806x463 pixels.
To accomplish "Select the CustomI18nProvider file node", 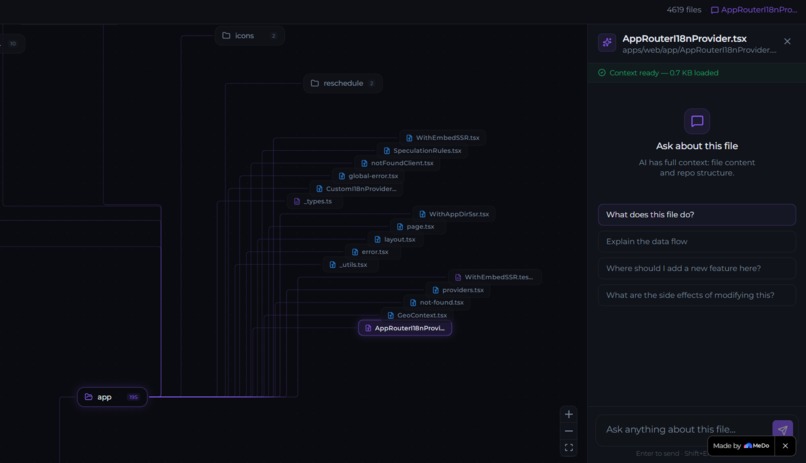I will (356, 189).
